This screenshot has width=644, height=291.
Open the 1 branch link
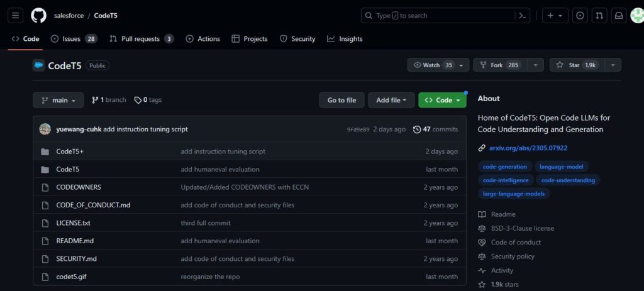[109, 100]
